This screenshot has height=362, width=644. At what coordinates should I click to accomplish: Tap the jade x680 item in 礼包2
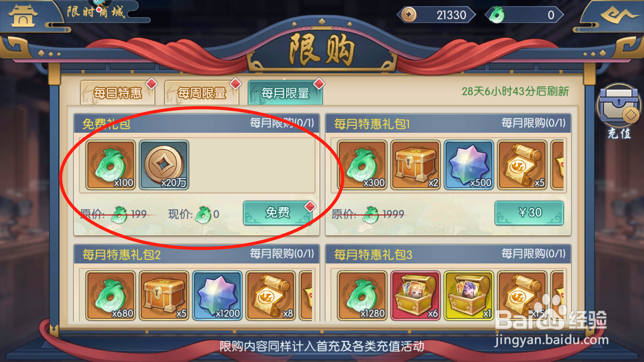111,296
